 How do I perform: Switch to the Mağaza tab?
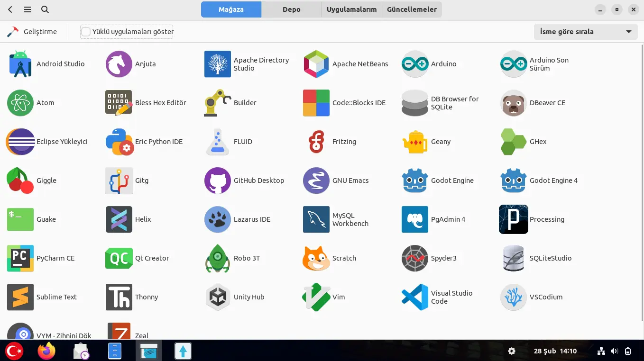231,9
